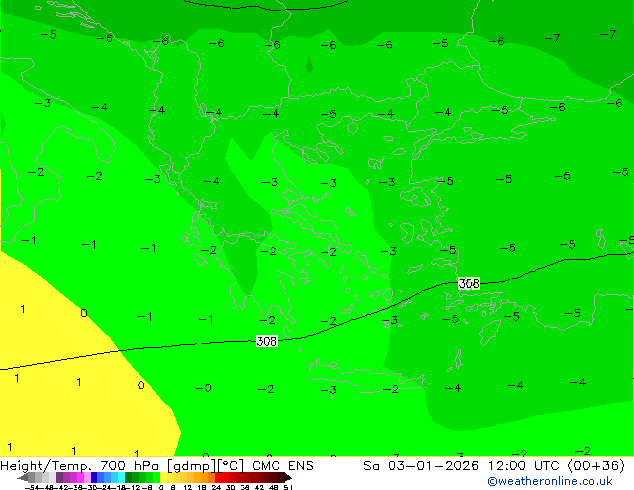634x490 pixels.
Task: Click the gray left arrow of the legend
Action: coord(23,478)
